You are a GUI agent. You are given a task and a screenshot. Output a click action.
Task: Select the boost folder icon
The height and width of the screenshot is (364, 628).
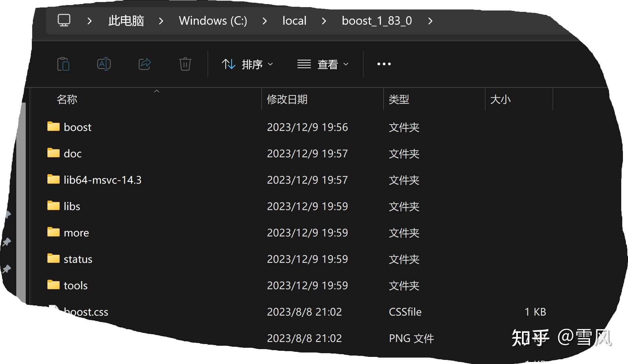click(53, 126)
